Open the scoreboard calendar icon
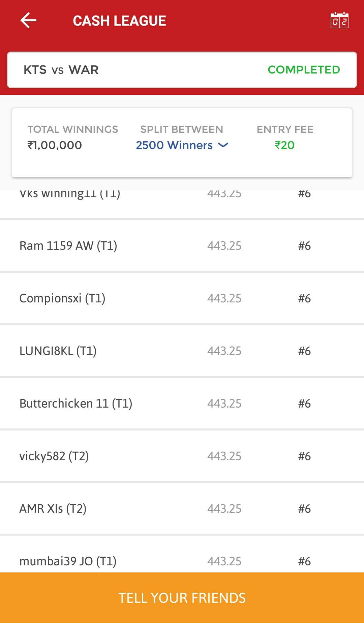 point(339,21)
